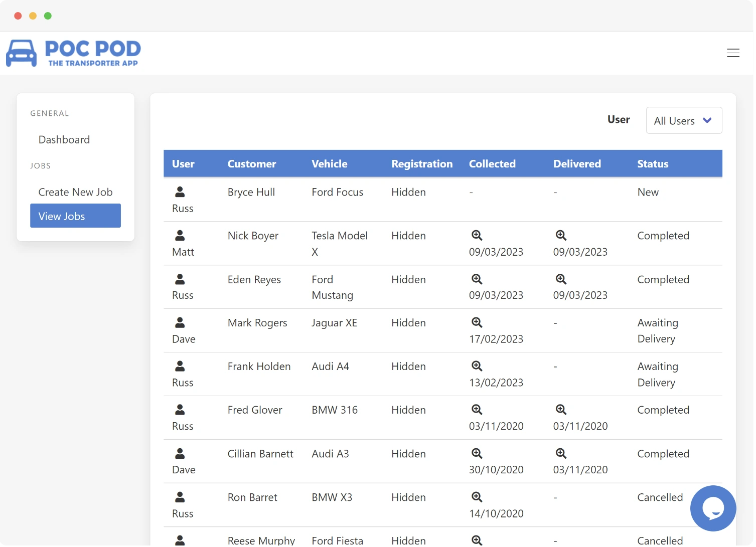The image size is (756, 547).
Task: Select the Bryce Hull job row
Action: coord(351,200)
